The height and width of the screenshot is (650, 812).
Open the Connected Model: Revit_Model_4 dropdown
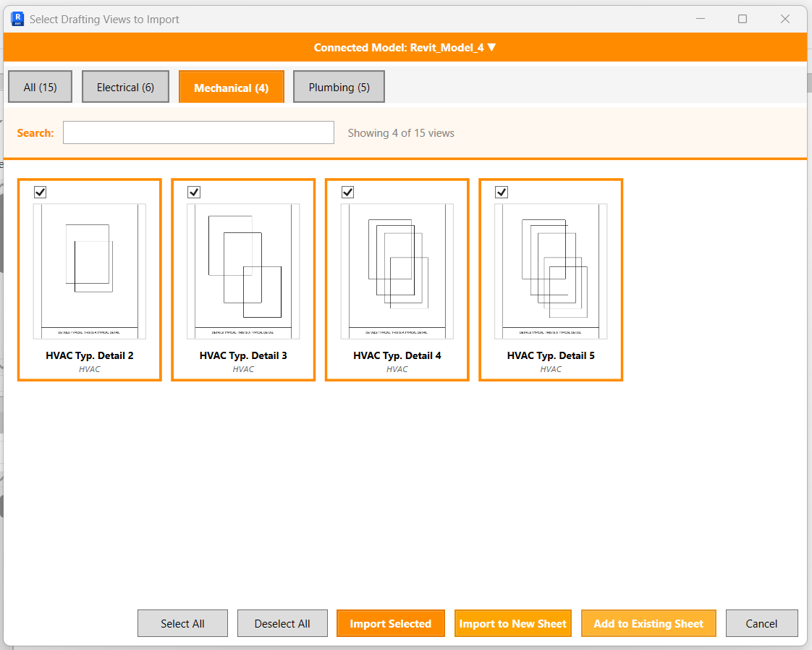405,46
